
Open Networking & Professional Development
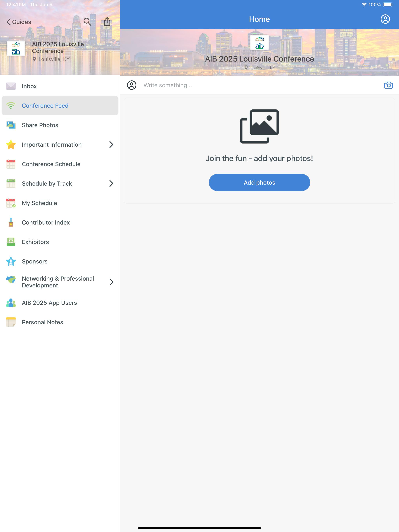[60, 282]
